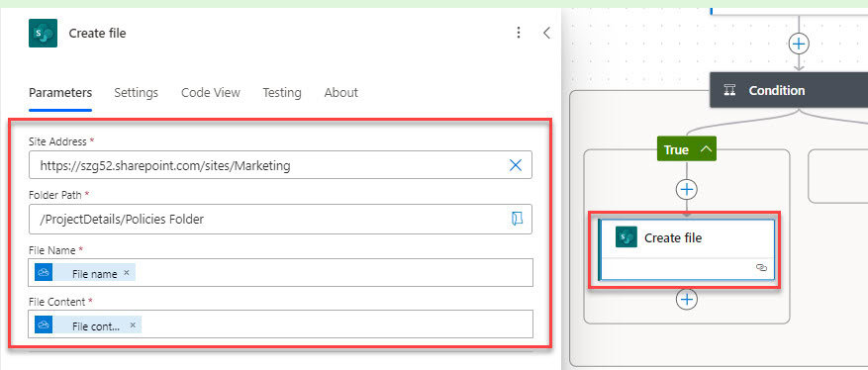Click the Condition branch icon

pos(730,91)
